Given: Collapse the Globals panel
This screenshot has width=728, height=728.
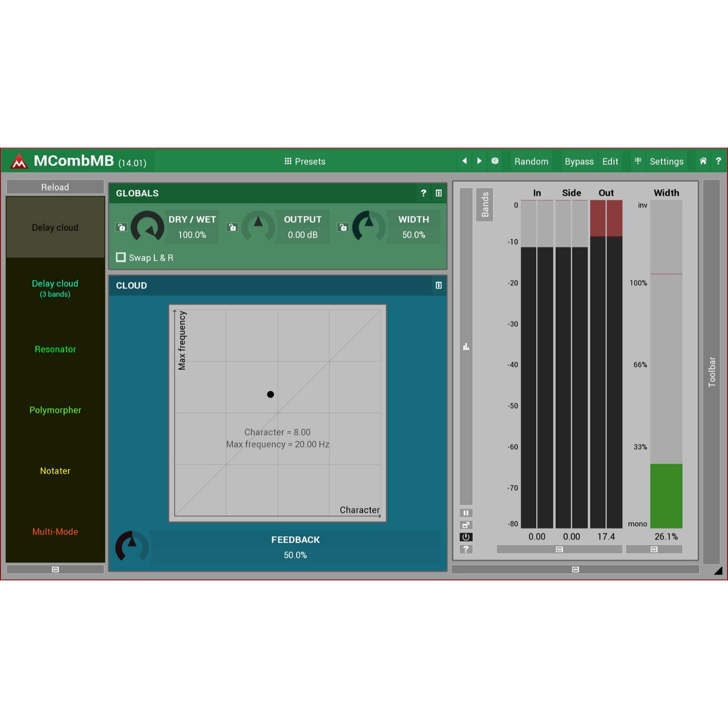Looking at the screenshot, I should click(x=439, y=193).
